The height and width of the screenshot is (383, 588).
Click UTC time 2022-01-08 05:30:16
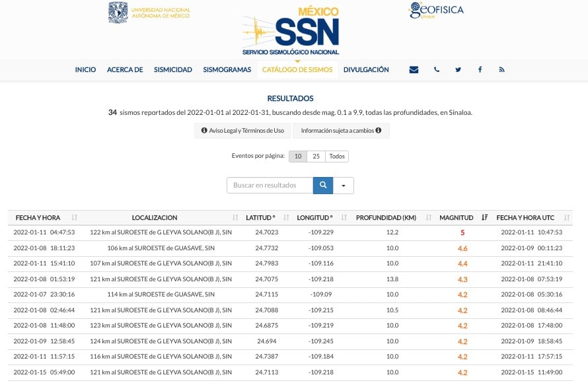point(532,295)
